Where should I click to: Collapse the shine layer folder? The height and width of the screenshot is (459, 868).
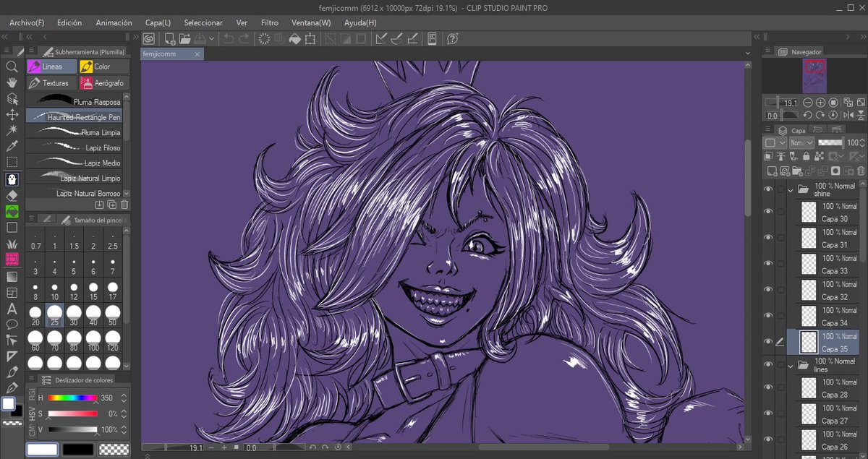(x=791, y=190)
